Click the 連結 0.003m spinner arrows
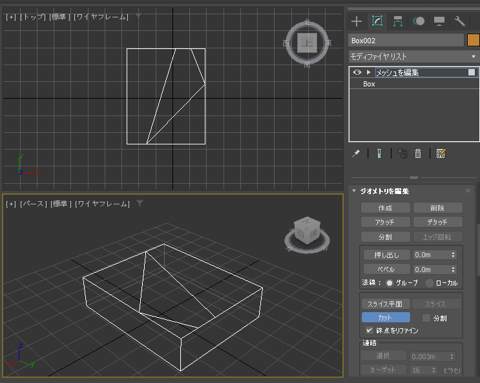This screenshot has width=480, height=383. [452, 357]
